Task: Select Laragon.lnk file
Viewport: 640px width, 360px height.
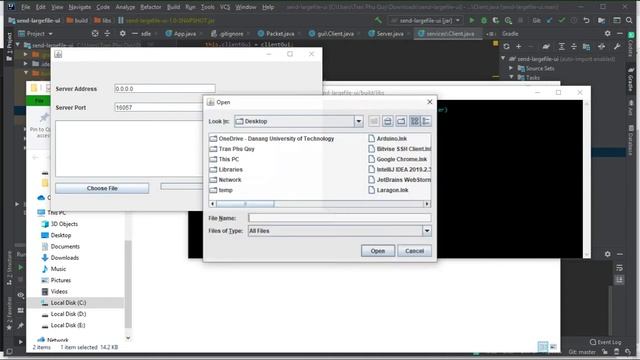Action: click(388, 190)
